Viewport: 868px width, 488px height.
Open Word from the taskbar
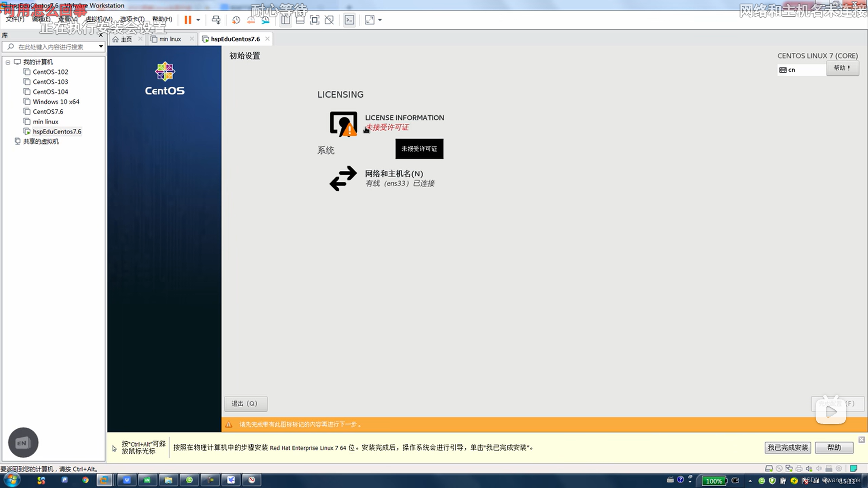tap(127, 480)
